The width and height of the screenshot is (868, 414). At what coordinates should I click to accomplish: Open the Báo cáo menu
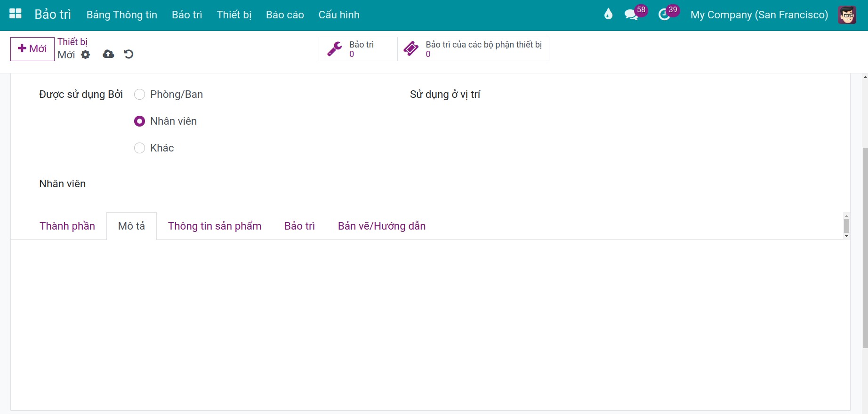coord(285,15)
